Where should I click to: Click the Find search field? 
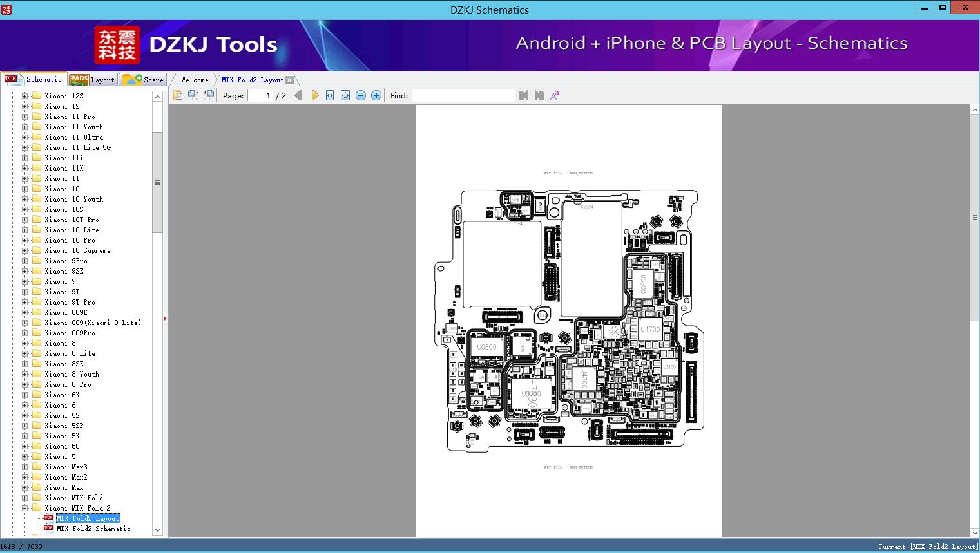[x=463, y=95]
